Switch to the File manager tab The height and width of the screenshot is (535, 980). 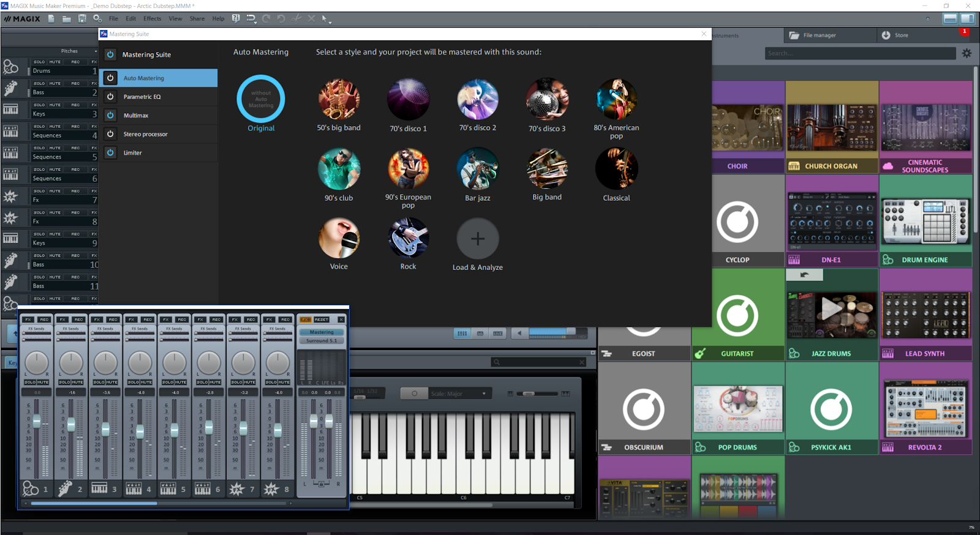[829, 36]
